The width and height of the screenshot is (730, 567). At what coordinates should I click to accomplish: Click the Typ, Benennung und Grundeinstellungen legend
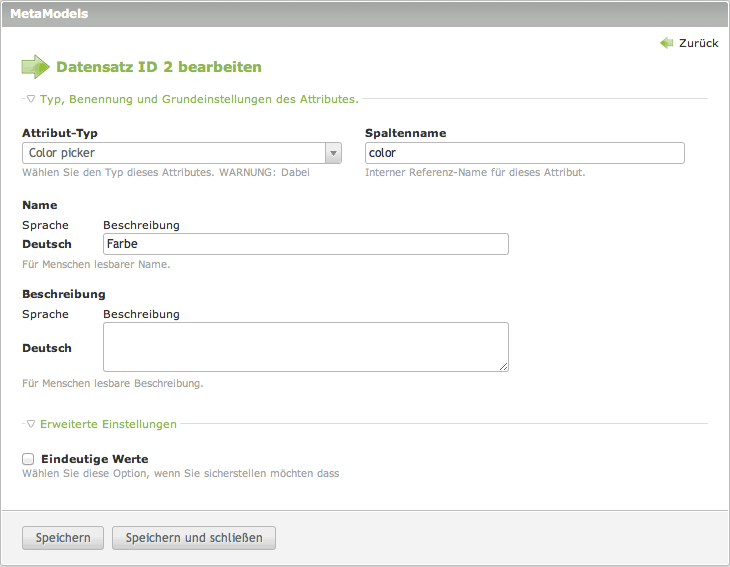198,99
